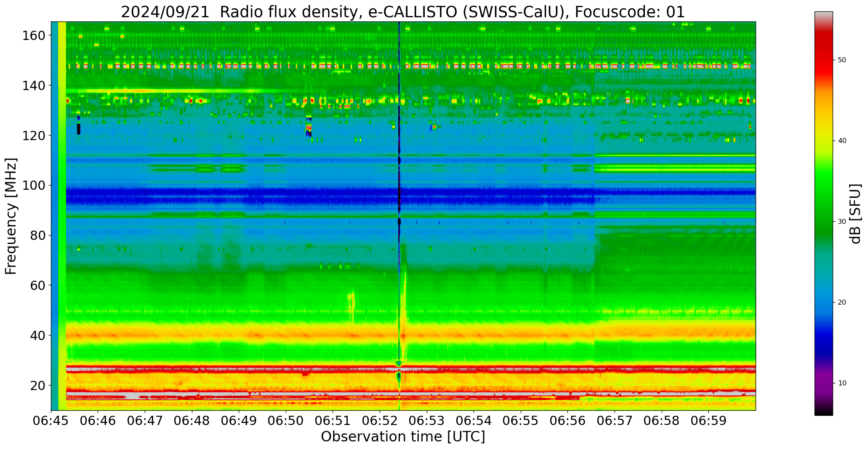
Task: Click the 80 frequency tick label
Action: 37,235
